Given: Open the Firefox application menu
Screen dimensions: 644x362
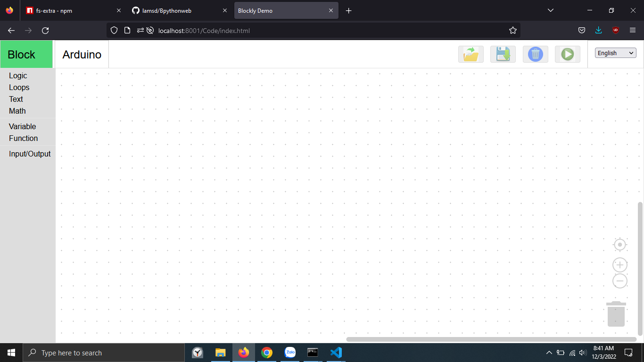Looking at the screenshot, I should (633, 31).
